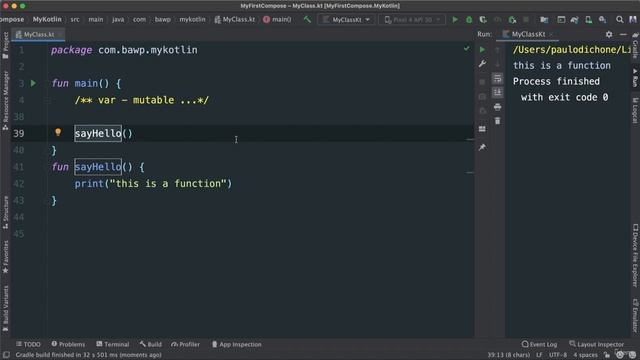
Task: Open the Search Everywhere magnifier
Action: pos(620,20)
